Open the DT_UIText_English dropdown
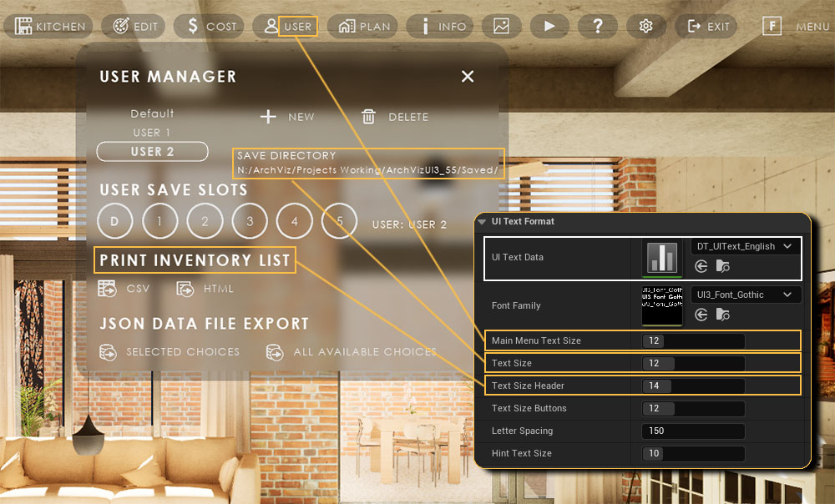The height and width of the screenshot is (504, 835). 745,247
